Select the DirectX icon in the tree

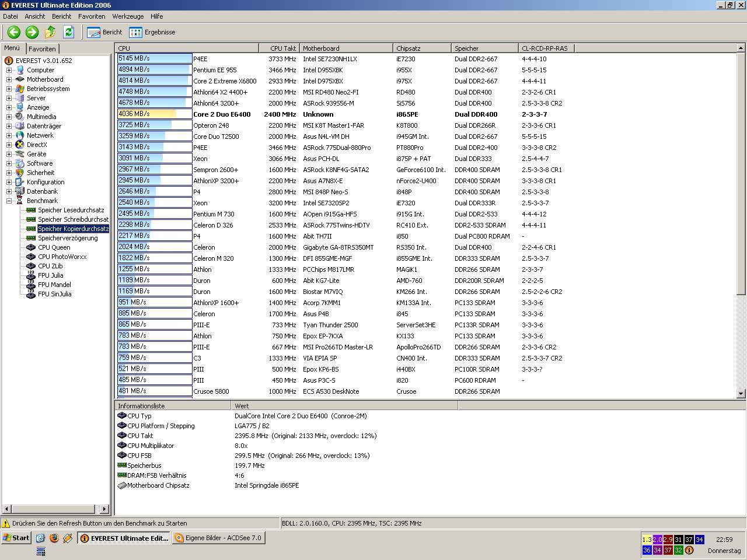pos(20,145)
